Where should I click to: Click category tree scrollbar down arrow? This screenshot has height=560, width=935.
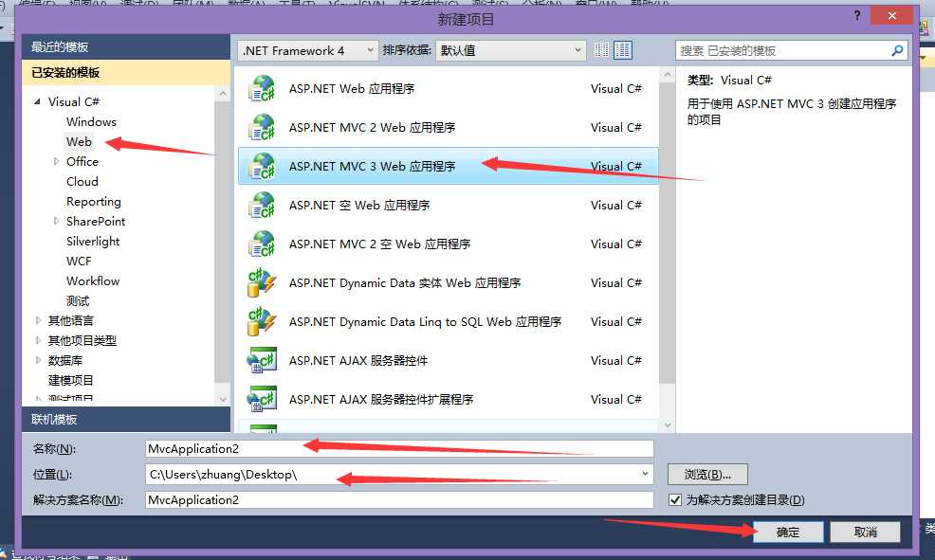point(223,399)
